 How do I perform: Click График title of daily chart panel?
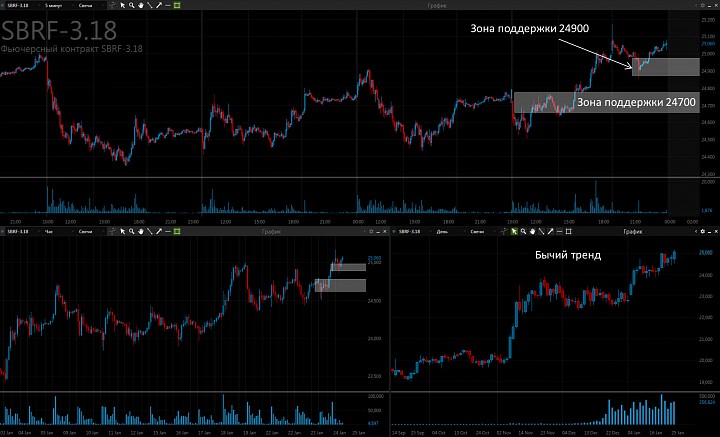(633, 231)
